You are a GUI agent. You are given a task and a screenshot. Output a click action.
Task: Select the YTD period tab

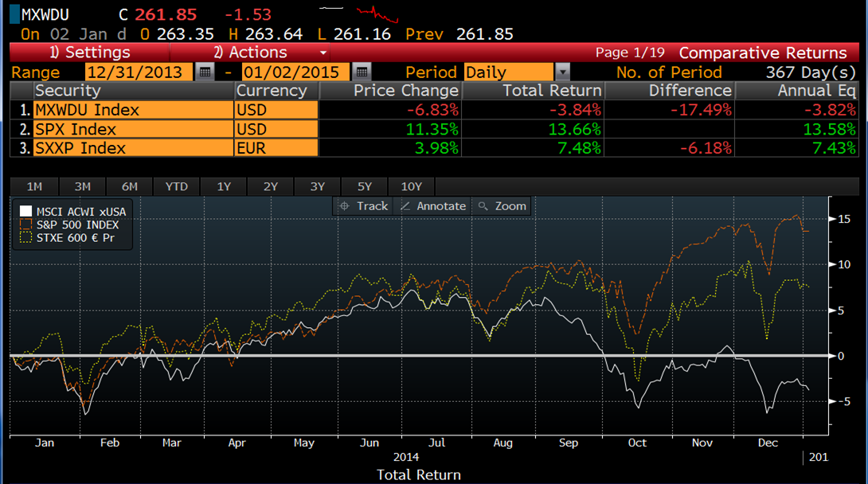point(176,186)
